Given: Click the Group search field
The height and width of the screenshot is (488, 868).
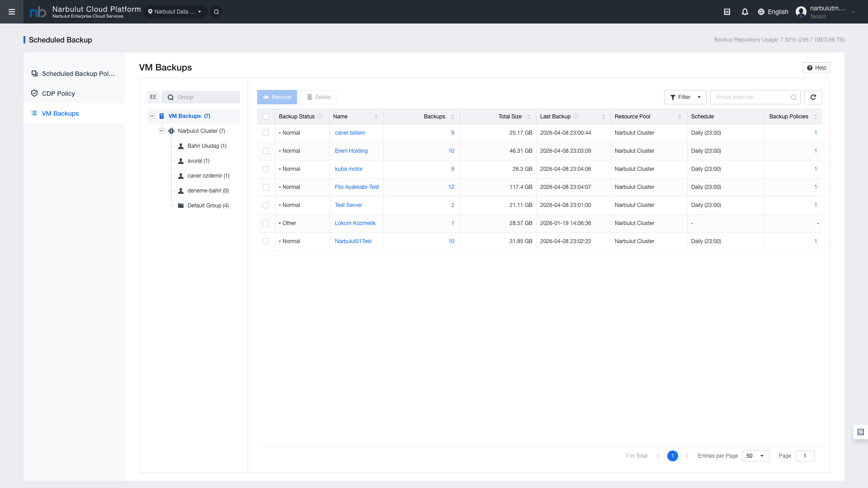Looking at the screenshot, I should (201, 97).
